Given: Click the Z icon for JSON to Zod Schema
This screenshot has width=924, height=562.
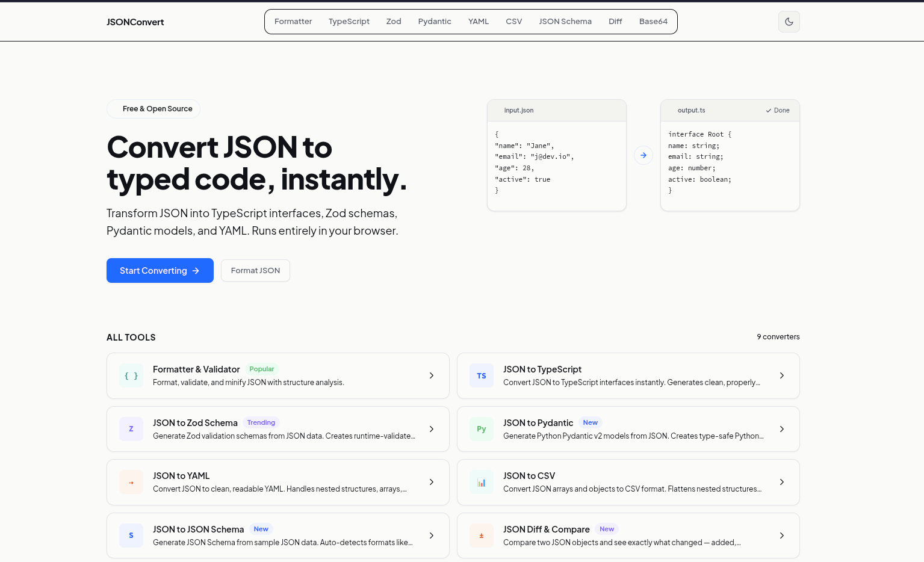Looking at the screenshot, I should pos(131,429).
